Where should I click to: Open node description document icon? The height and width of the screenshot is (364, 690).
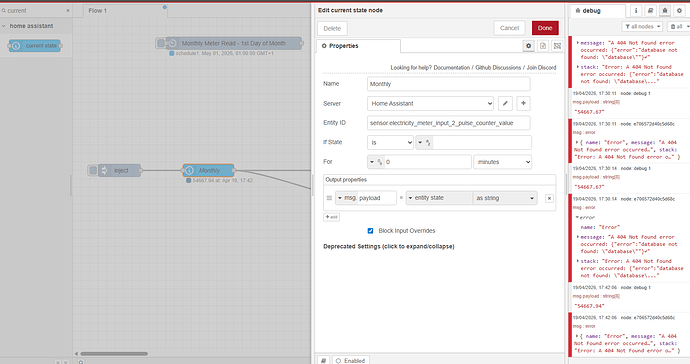click(x=543, y=46)
